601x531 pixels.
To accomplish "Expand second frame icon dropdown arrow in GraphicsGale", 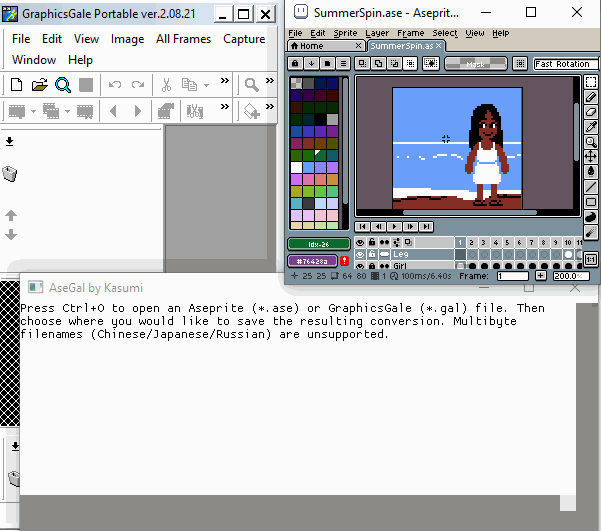I will pyautogui.click(x=67, y=112).
